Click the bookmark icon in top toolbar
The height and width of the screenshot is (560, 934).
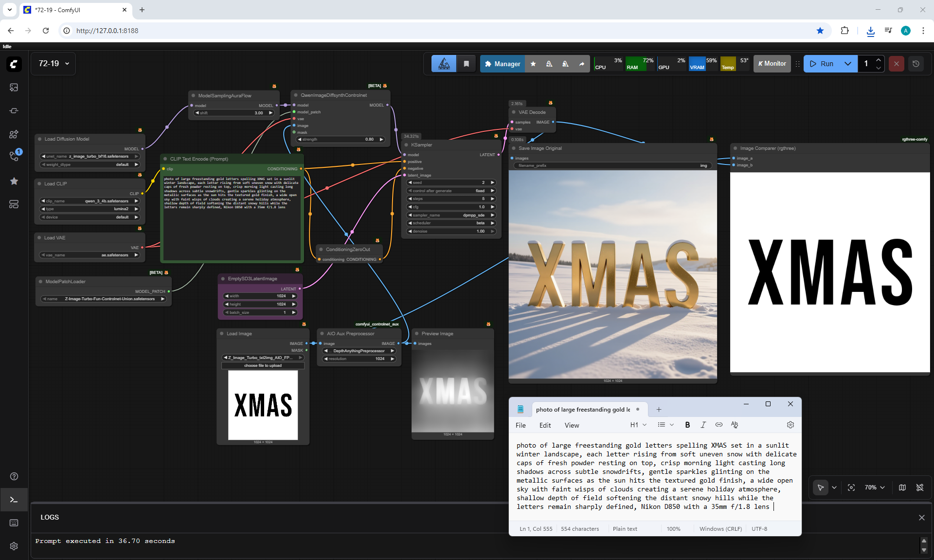click(x=466, y=64)
